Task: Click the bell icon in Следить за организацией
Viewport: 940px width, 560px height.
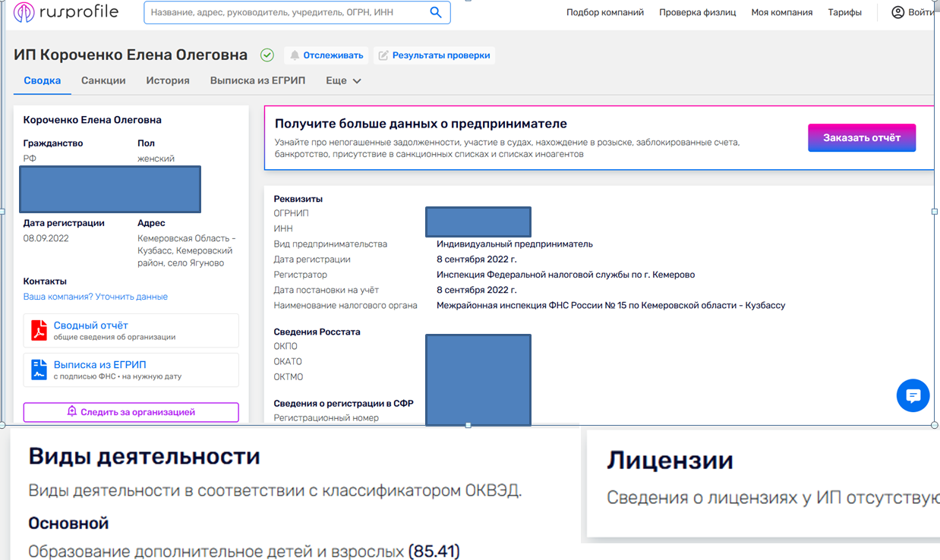Action: 72,411
